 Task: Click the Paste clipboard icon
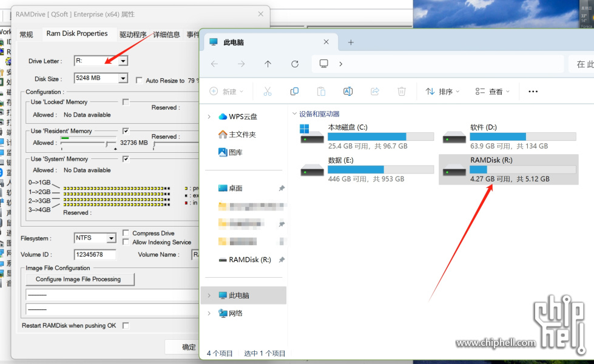click(321, 91)
